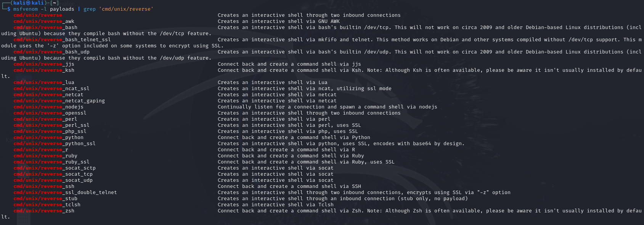This screenshot has height=225, width=644.
Task: Click the cmd/unix/reverse_nodejs payload text
Action: [48, 107]
